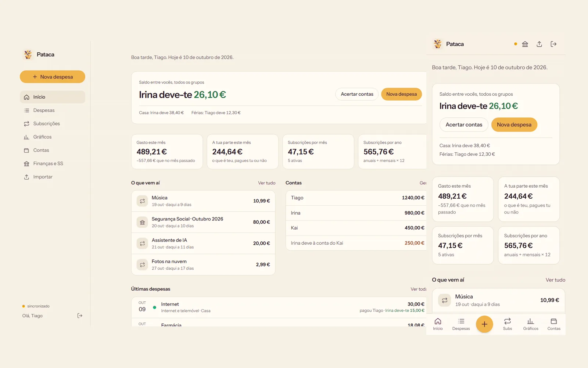Open the Finanças e SS bank icon in sidebar

(x=26, y=164)
